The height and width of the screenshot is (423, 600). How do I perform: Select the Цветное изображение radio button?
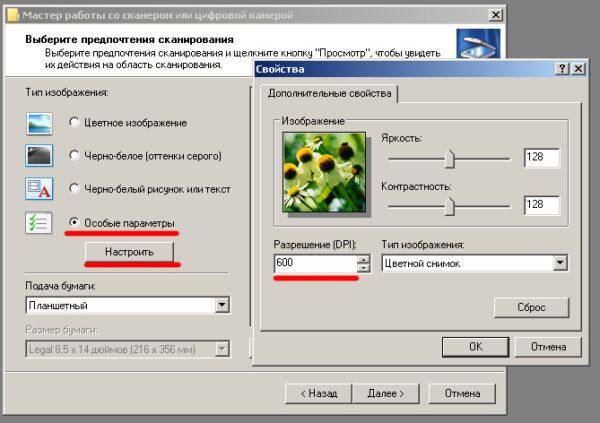click(75, 123)
